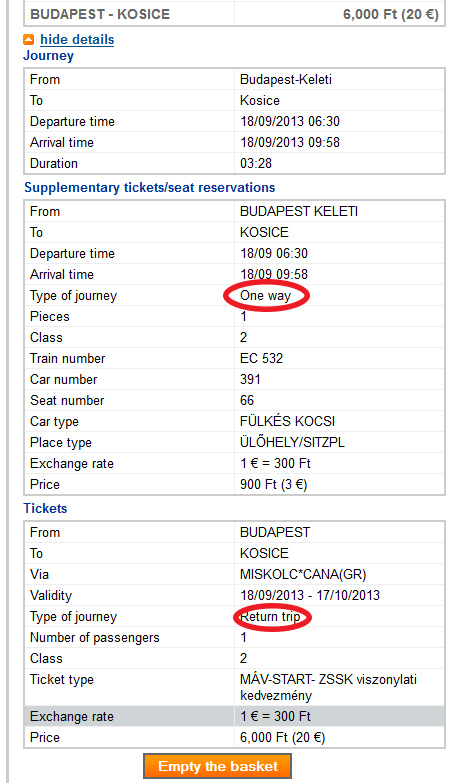Image resolution: width=473 pixels, height=783 pixels.
Task: Click the Journey section heading
Action: point(48,55)
